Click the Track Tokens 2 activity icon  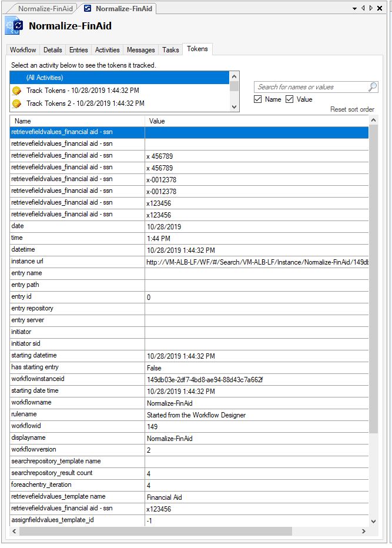tap(17, 103)
